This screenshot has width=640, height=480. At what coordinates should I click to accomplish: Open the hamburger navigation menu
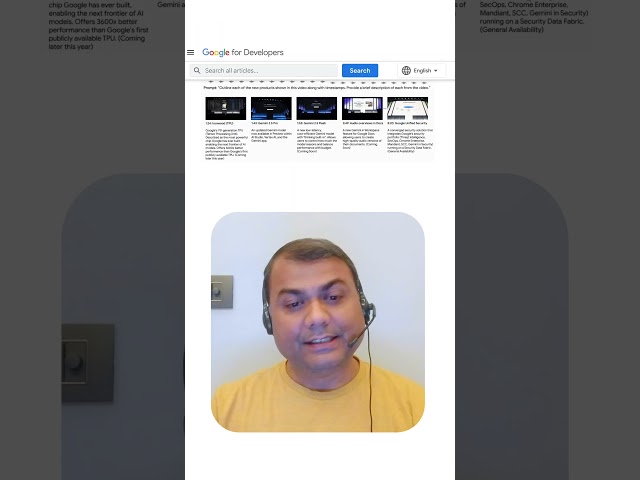click(x=190, y=52)
